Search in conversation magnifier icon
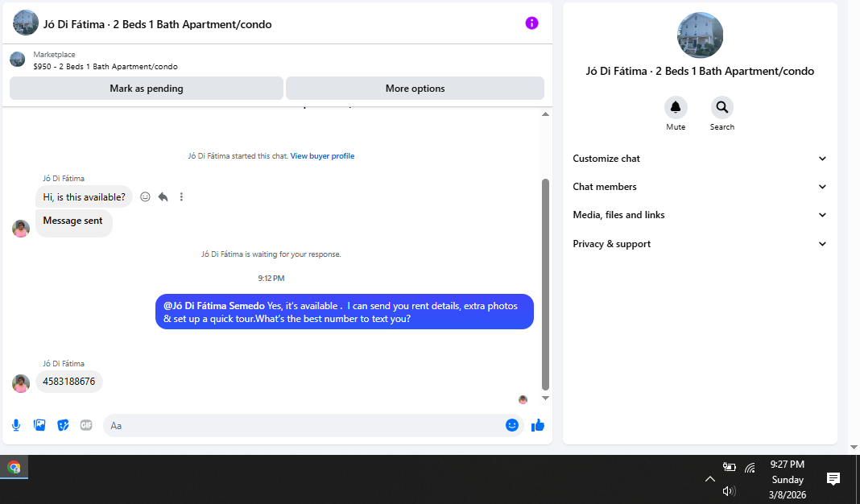The image size is (860, 504). [721, 108]
